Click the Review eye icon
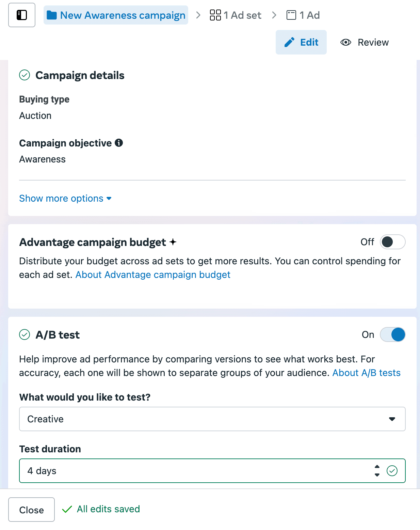This screenshot has height=530, width=420. [x=346, y=42]
